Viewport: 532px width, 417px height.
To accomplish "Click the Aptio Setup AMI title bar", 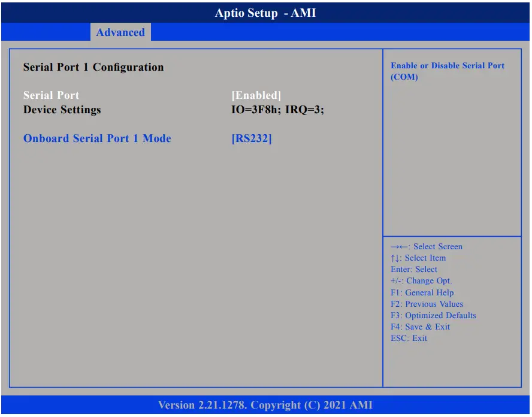I will click(264, 13).
